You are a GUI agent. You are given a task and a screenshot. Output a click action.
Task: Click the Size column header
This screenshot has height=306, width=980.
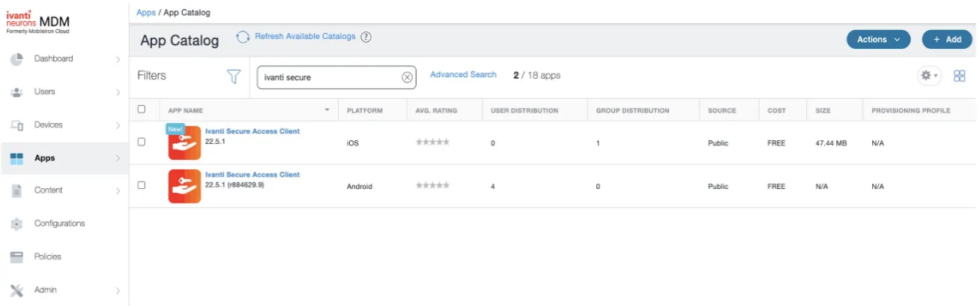click(823, 110)
